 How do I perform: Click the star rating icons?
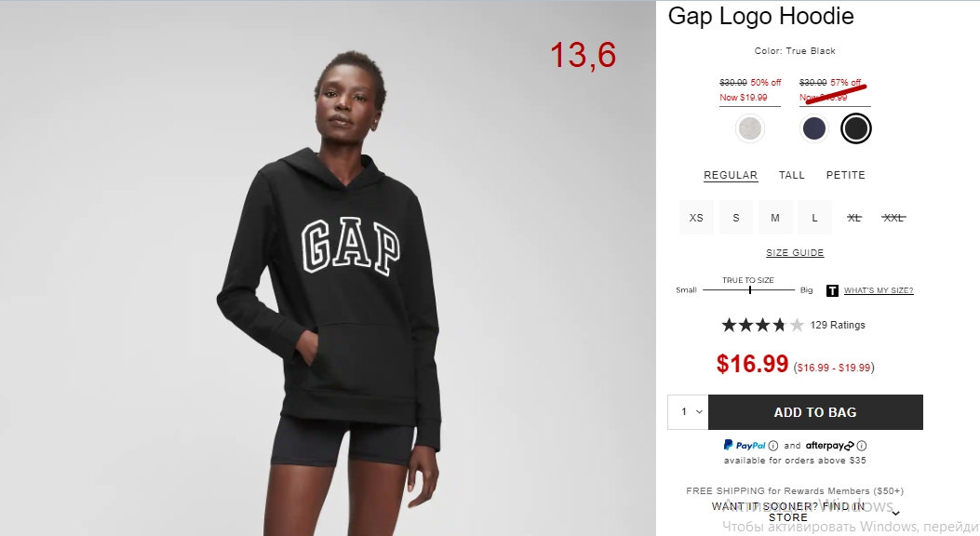point(762,325)
